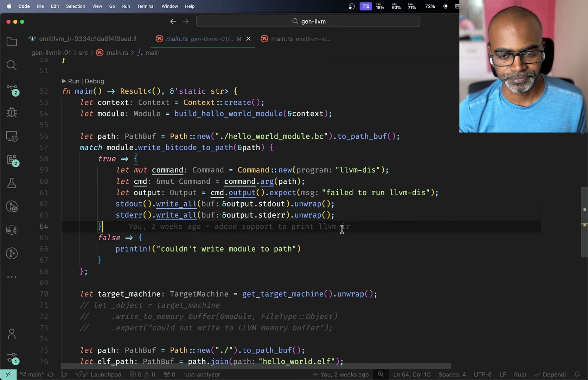Click the rust-analyzer status item
Viewport: 588px width, 380px height.
(202, 374)
